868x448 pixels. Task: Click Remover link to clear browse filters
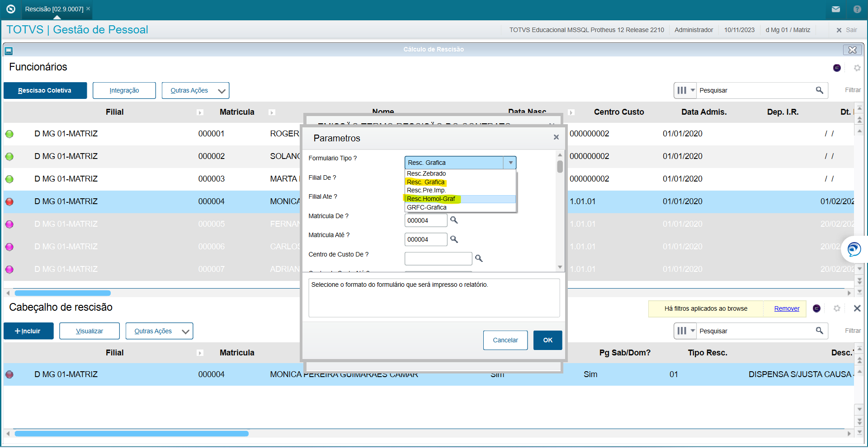[x=786, y=309]
